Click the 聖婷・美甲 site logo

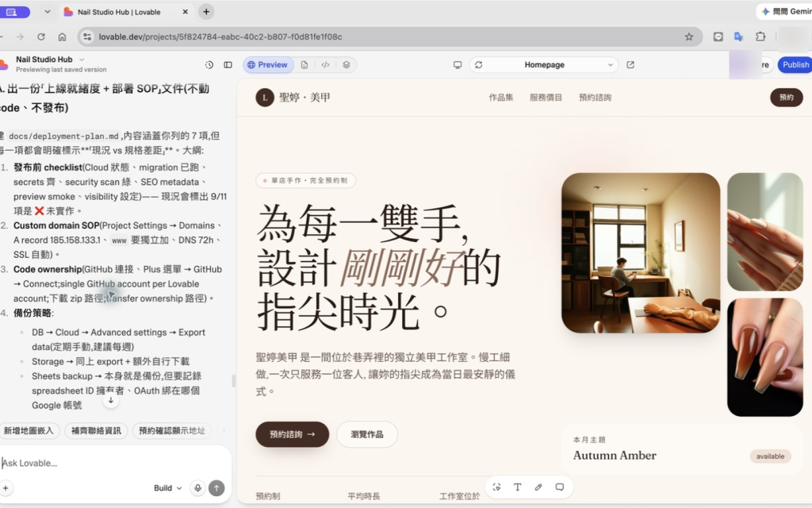(x=293, y=98)
